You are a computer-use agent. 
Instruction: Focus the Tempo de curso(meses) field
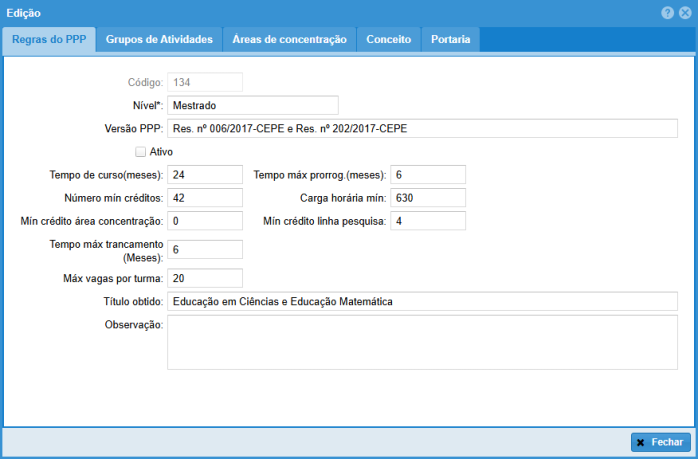click(205, 175)
